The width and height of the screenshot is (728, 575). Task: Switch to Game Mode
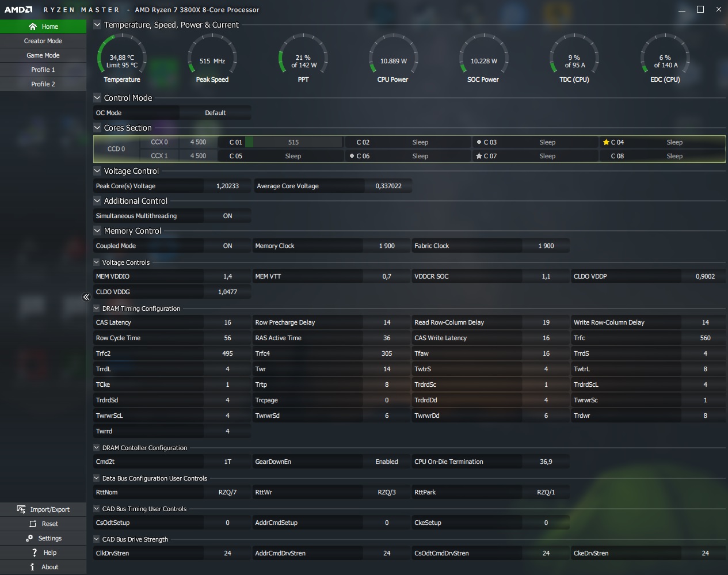coord(43,55)
